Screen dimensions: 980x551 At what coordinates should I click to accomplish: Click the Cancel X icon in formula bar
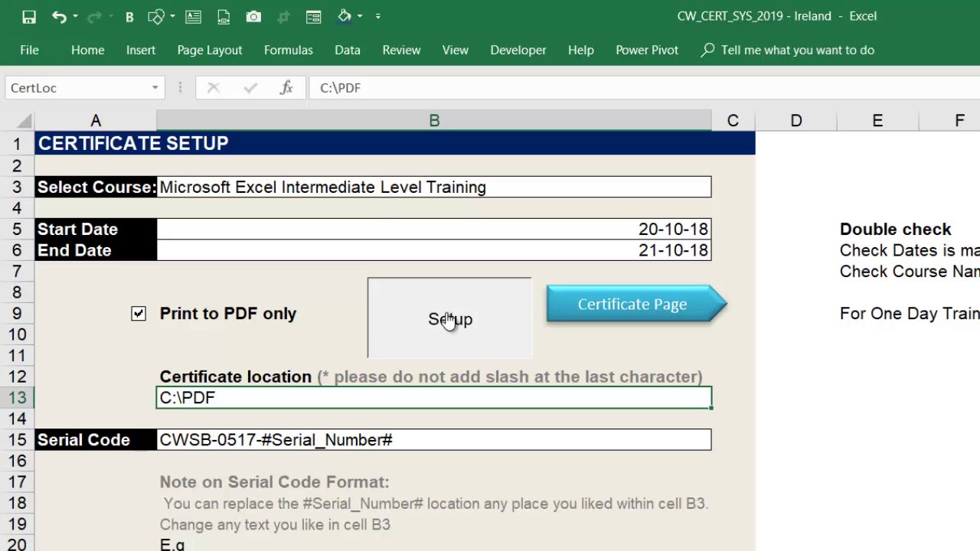[214, 88]
